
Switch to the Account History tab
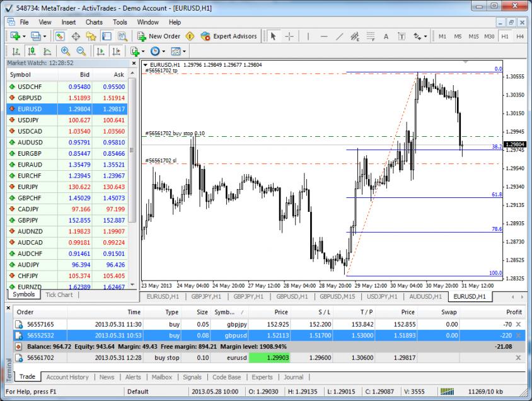coord(67,377)
